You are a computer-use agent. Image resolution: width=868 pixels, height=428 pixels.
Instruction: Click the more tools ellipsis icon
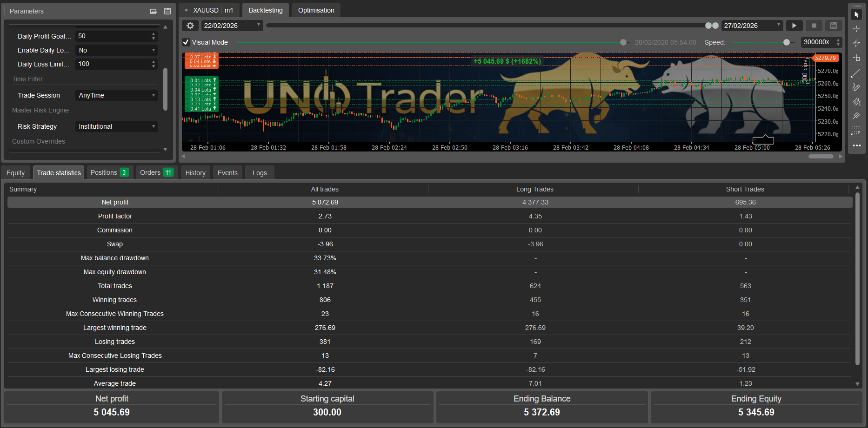[857, 146]
